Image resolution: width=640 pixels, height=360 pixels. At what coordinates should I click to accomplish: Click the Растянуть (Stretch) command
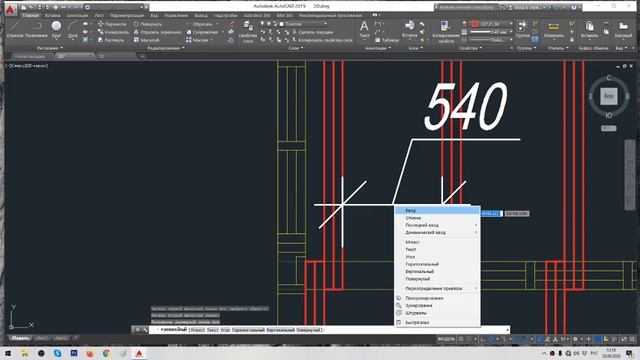111,40
